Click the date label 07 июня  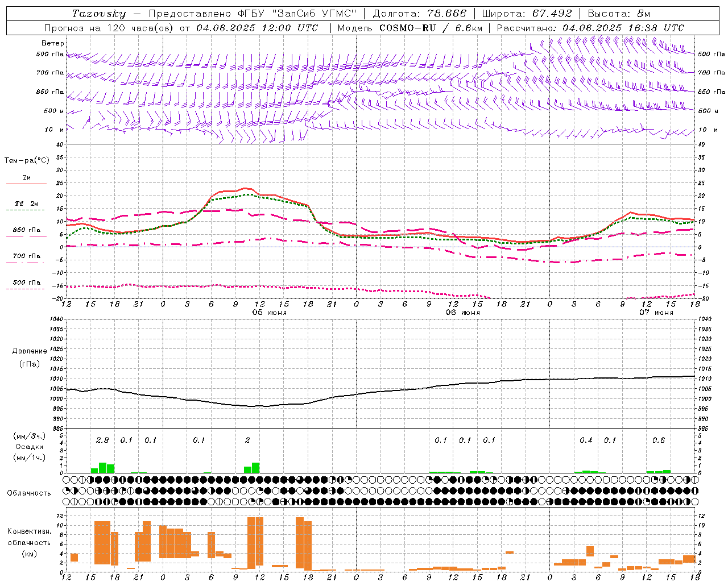click(656, 313)
